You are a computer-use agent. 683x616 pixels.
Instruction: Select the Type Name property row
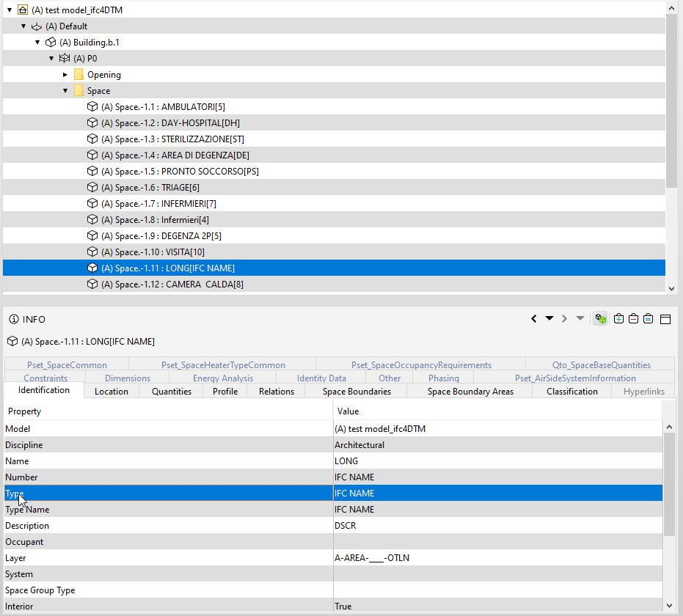[334, 510]
